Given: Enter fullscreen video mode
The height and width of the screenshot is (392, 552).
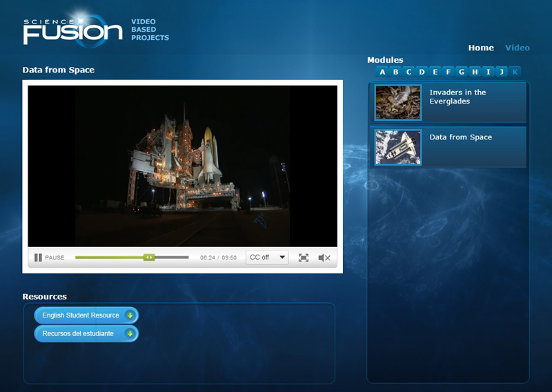Looking at the screenshot, I should point(304,257).
